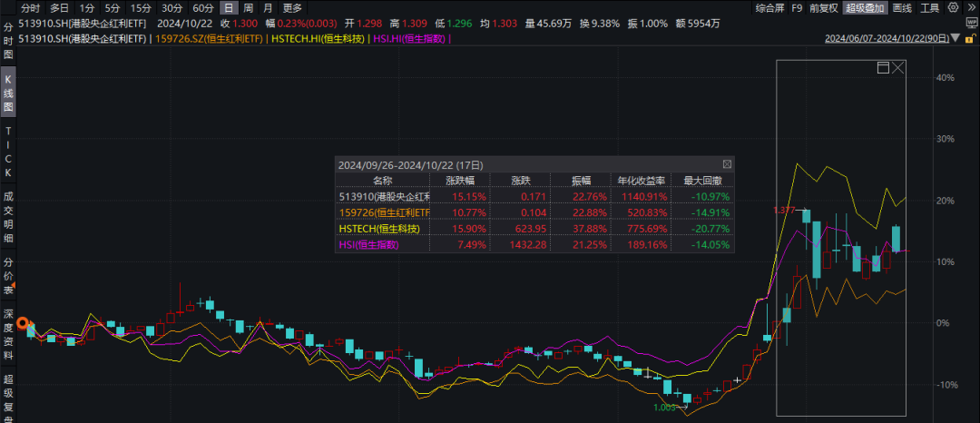Click the 综合屏 button
Viewport: 980px width, 423px height.
point(770,8)
